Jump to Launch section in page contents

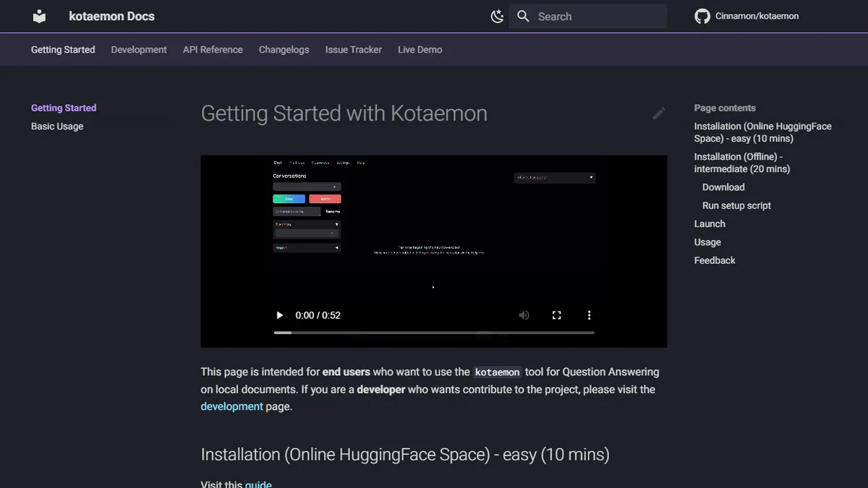(x=710, y=224)
